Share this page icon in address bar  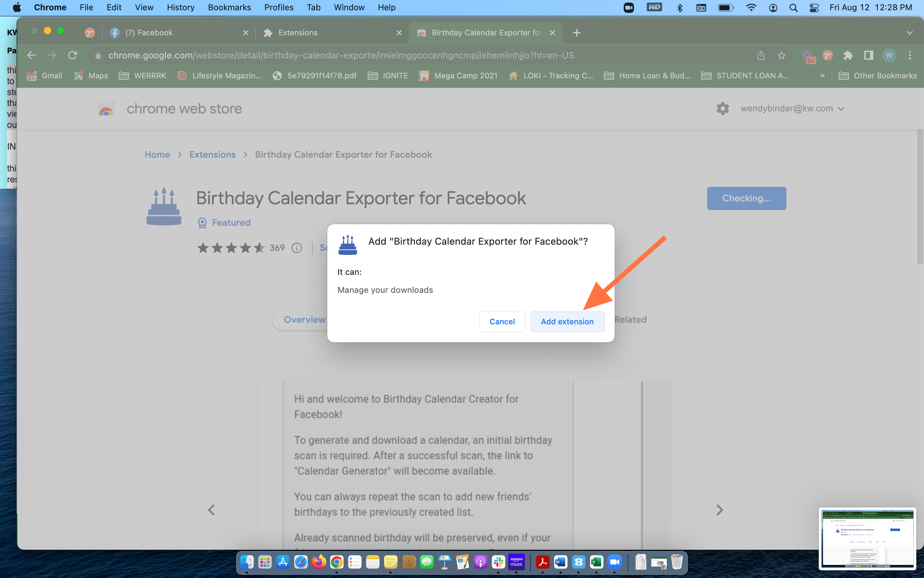761,56
